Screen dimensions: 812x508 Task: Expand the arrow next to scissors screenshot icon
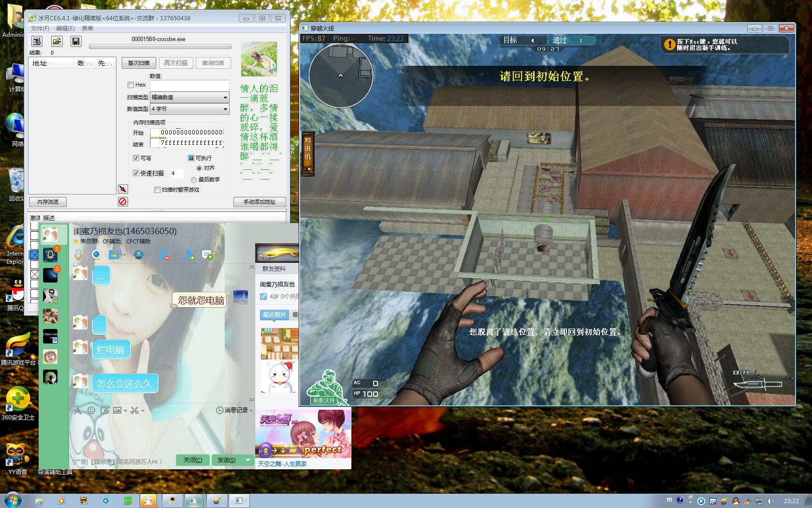[143, 411]
